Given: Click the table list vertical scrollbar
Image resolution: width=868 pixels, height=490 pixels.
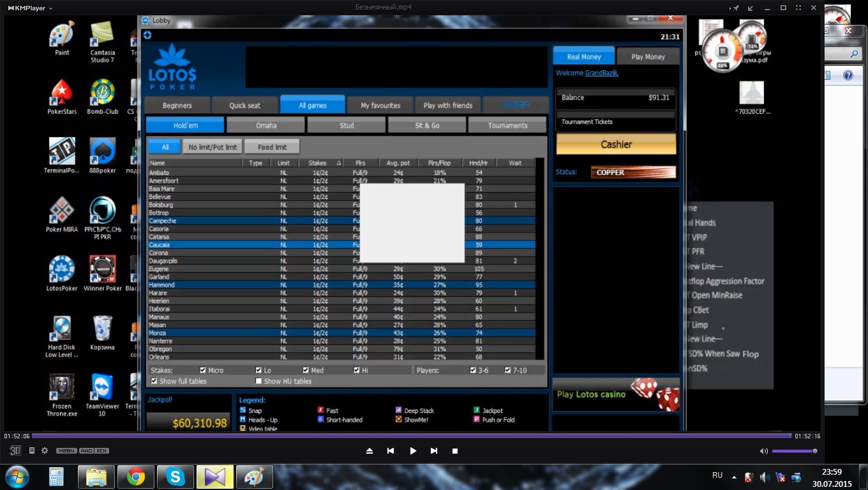Looking at the screenshot, I should [x=541, y=258].
